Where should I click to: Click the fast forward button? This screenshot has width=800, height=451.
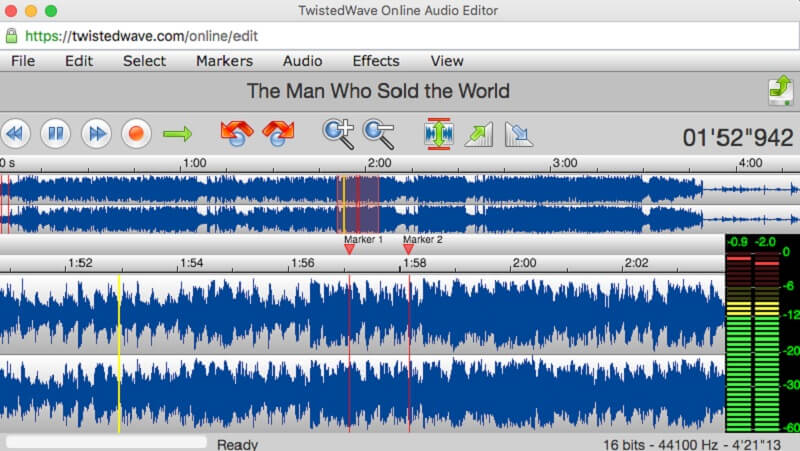(x=95, y=133)
